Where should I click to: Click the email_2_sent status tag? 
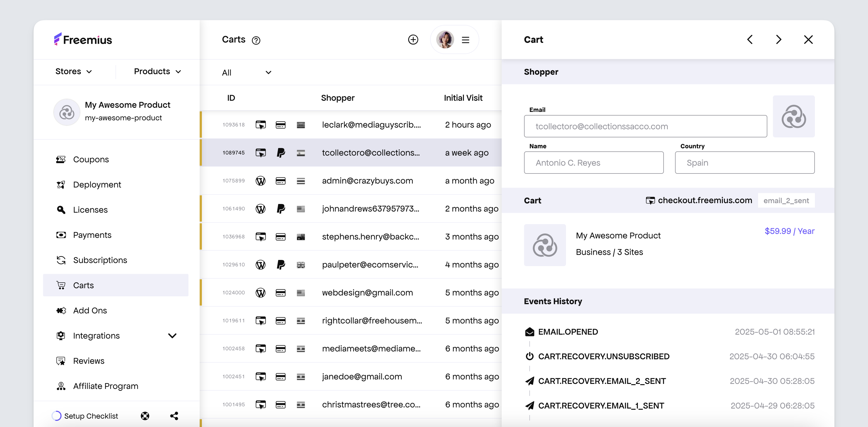pos(786,201)
